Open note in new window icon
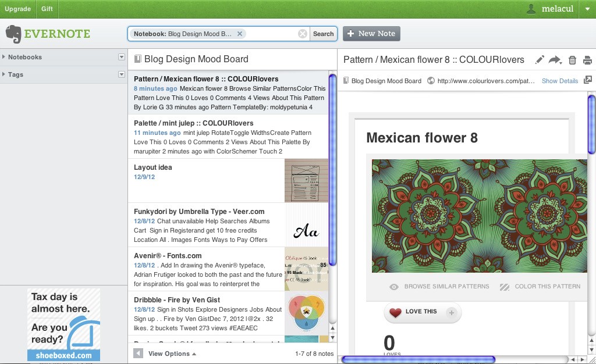Viewport: 596px width, 364px height. click(x=588, y=80)
